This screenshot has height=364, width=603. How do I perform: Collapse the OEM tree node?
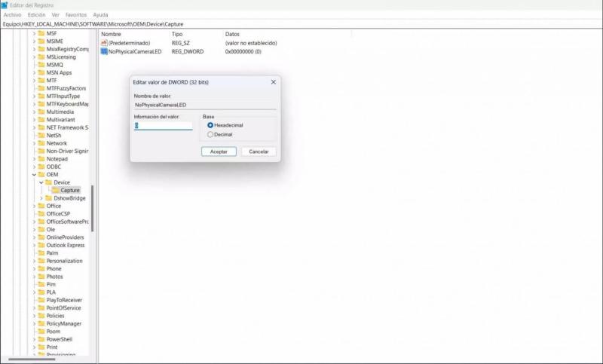click(x=34, y=175)
